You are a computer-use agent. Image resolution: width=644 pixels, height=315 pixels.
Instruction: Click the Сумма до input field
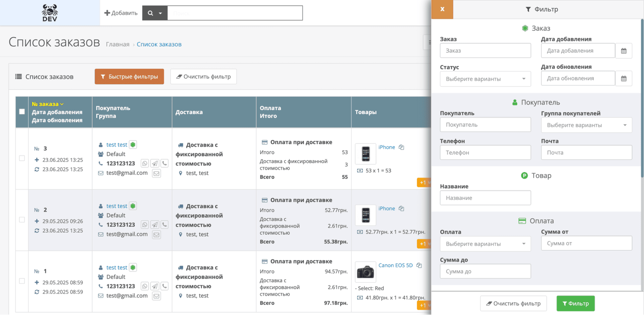click(x=485, y=271)
